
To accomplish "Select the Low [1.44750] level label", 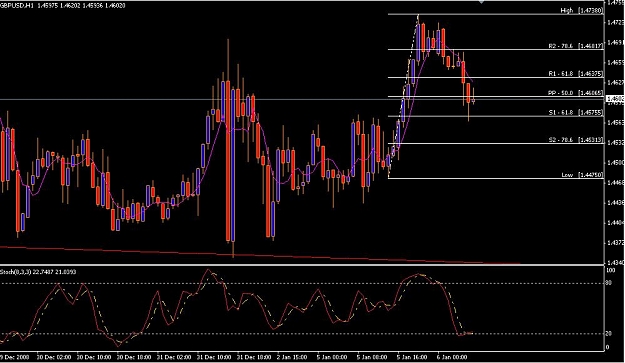I will point(582,175).
